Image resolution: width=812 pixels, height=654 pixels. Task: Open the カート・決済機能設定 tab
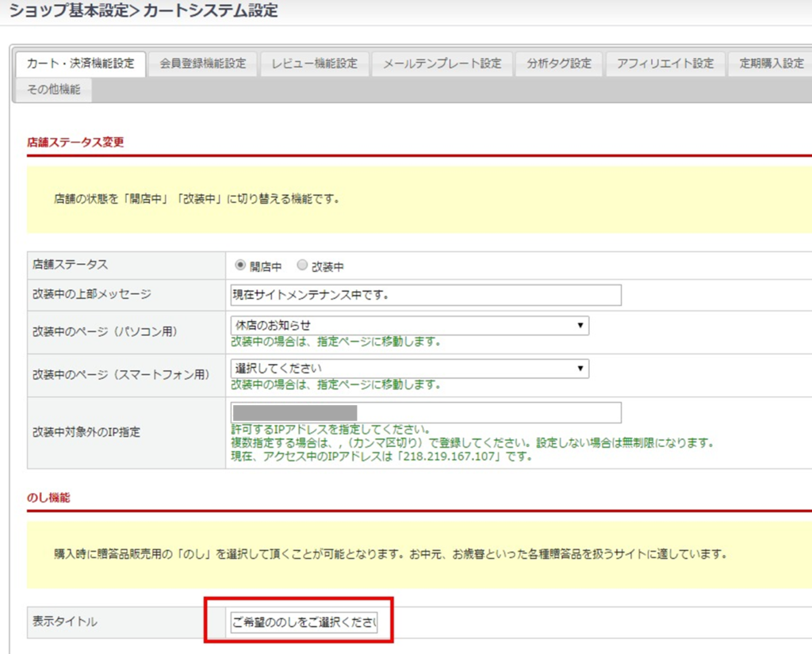(80, 64)
